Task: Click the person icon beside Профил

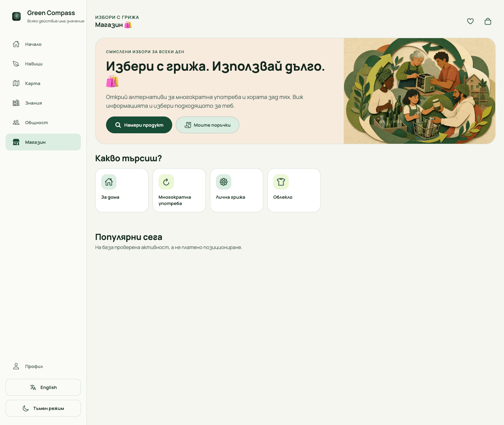Action: coord(16,366)
